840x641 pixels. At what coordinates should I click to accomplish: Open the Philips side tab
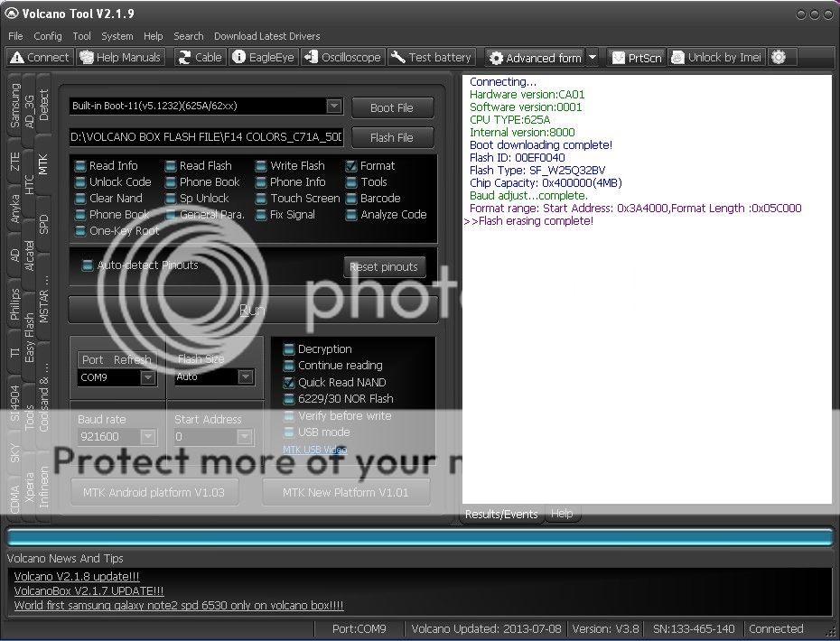pyautogui.click(x=14, y=303)
